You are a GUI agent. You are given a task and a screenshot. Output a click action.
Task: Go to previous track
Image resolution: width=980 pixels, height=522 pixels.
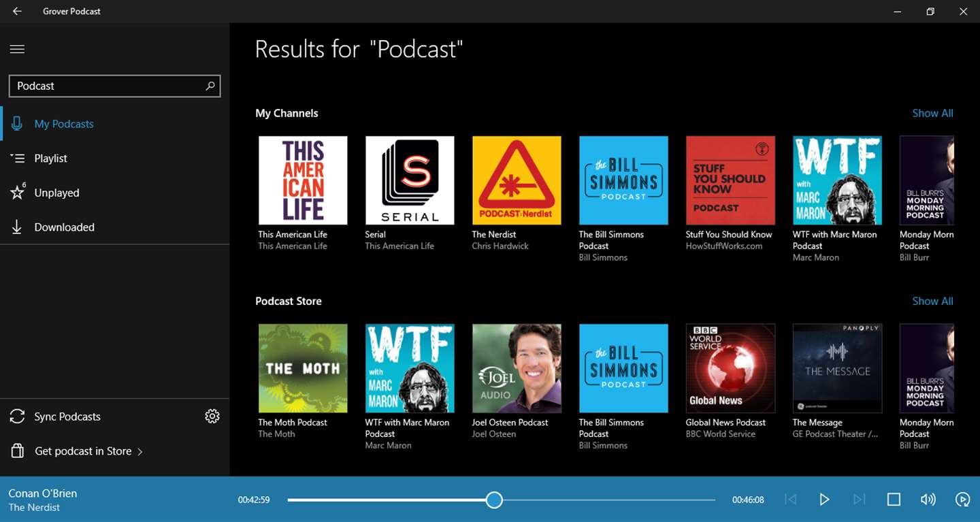(790, 500)
